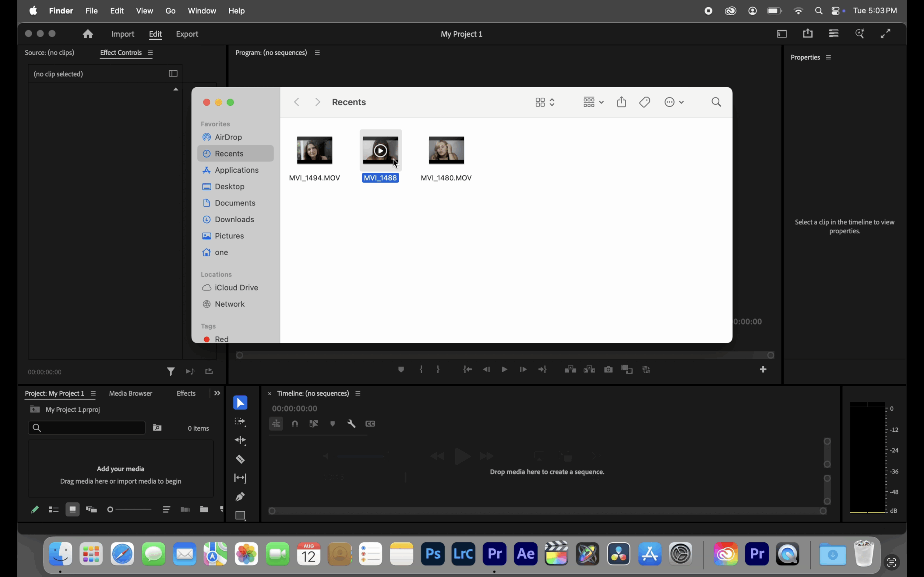Click the Add Marker icon in Program monitor

(401, 369)
